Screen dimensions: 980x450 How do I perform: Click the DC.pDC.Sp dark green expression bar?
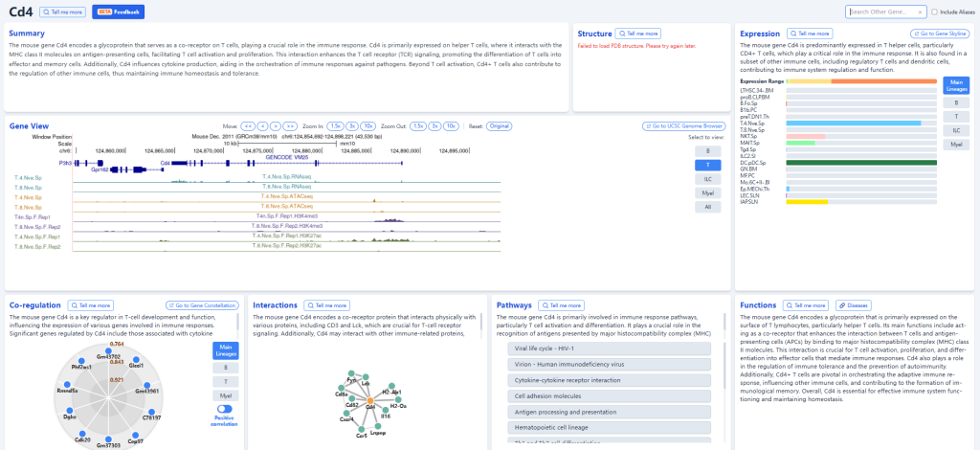coord(861,163)
